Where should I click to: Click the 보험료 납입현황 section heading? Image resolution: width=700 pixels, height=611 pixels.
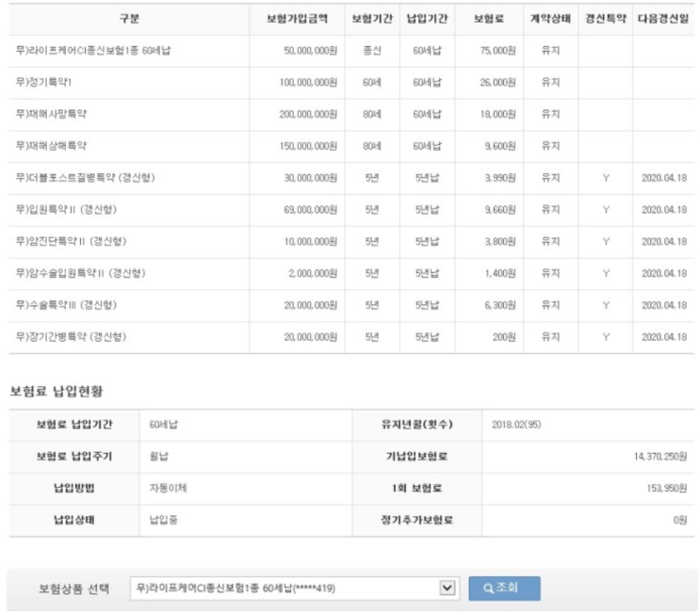tap(57, 391)
